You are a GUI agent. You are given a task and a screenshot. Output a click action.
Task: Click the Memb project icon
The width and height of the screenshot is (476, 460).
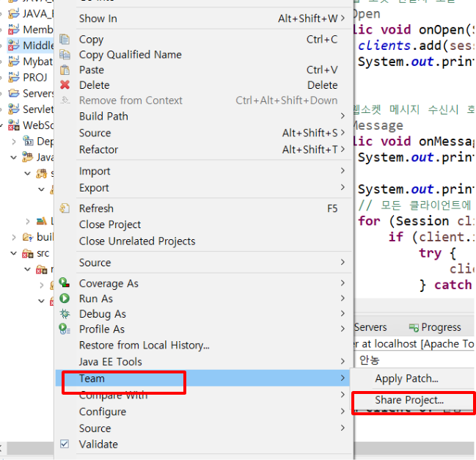pos(13,29)
